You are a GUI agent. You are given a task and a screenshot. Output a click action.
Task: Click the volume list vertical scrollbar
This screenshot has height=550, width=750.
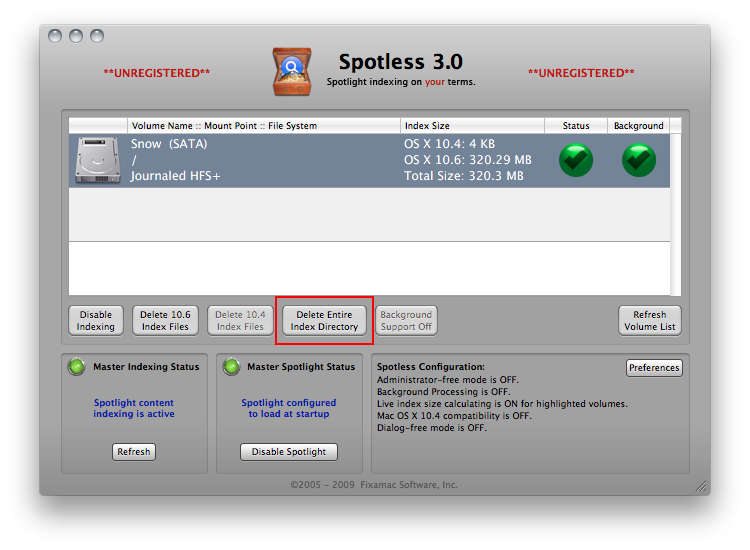coord(676,210)
